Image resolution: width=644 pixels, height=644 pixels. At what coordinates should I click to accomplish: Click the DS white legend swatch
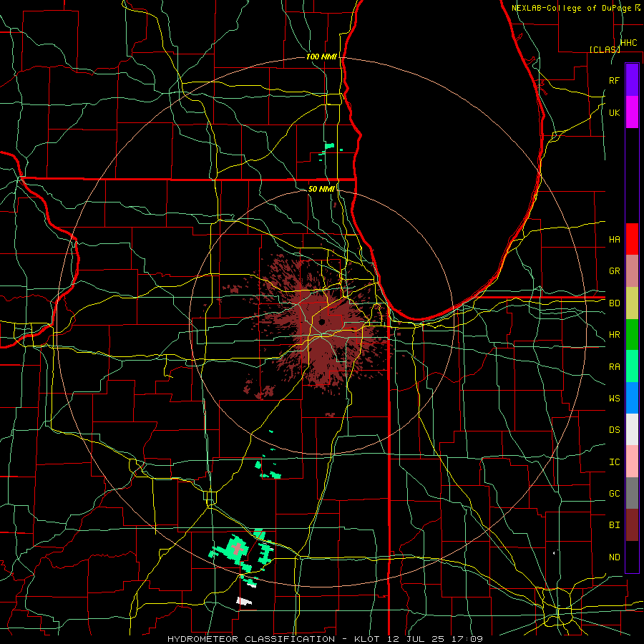(632, 429)
